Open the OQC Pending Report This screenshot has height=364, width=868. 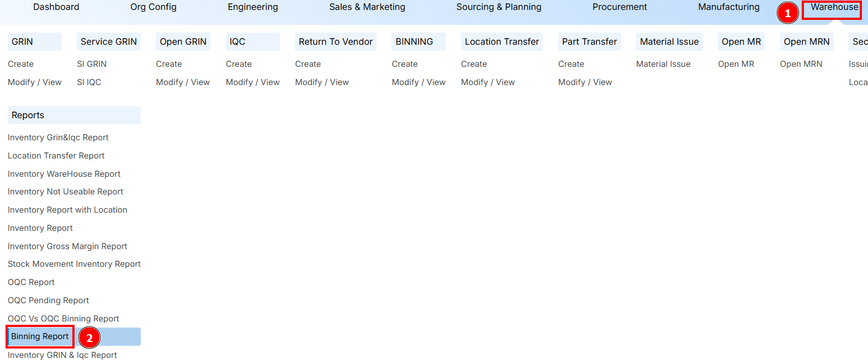48,300
